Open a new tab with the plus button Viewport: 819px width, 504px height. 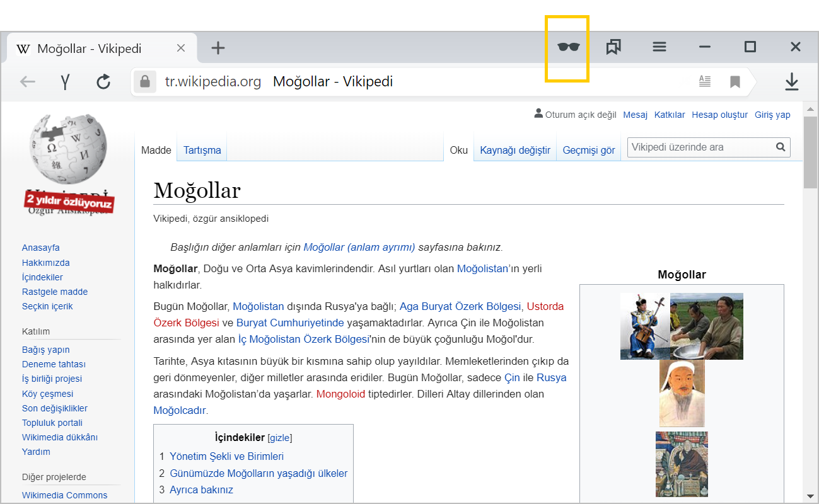click(218, 48)
